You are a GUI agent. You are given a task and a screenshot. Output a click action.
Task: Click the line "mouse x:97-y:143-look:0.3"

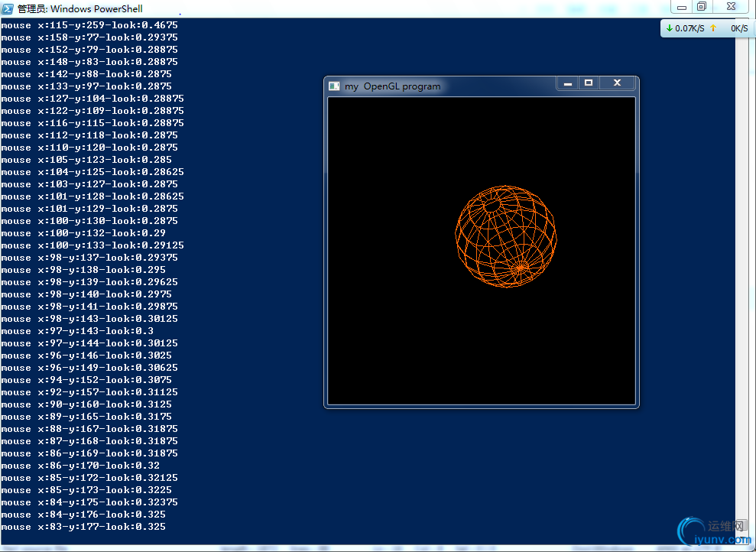click(x=78, y=331)
